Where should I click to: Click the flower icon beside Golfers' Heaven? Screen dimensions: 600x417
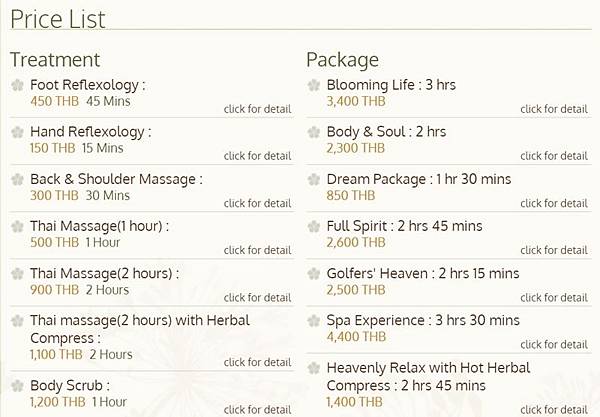coord(314,274)
